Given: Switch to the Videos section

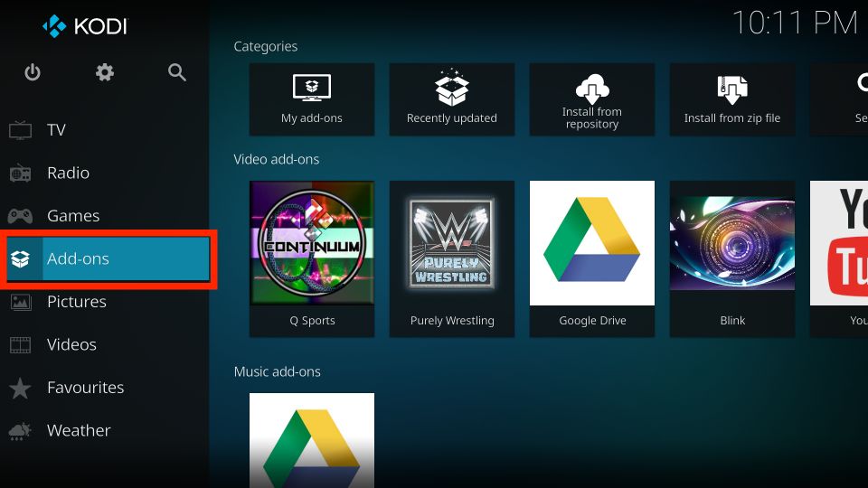Looking at the screenshot, I should click(105, 344).
